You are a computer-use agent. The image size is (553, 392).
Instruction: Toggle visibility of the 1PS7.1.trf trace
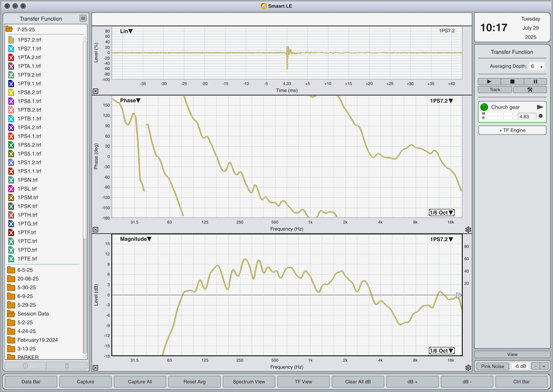pos(11,49)
